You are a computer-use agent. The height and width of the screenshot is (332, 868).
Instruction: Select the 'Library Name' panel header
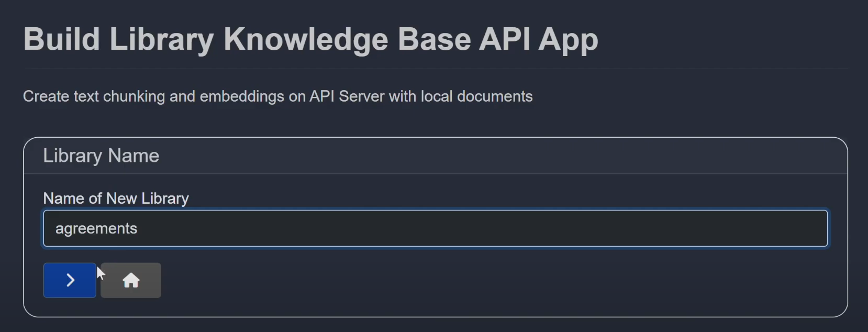tap(101, 156)
